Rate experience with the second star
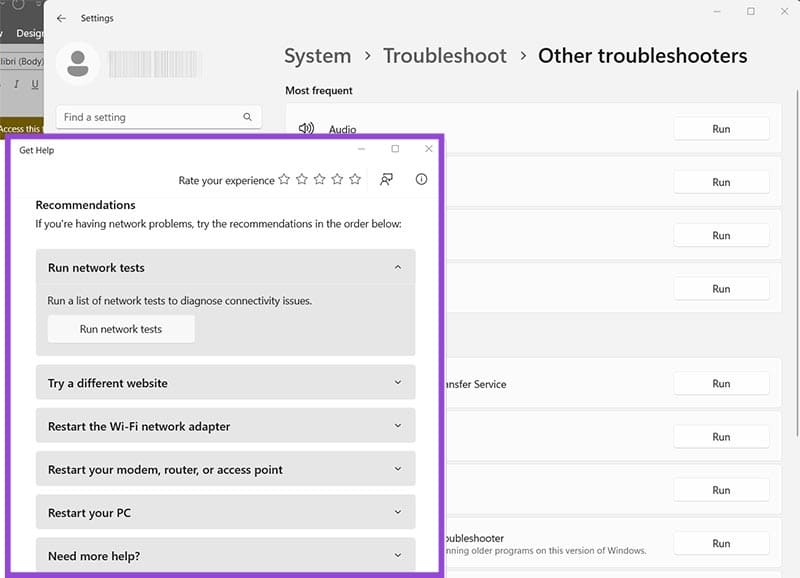Viewport: 800px width, 578px height. [x=302, y=179]
